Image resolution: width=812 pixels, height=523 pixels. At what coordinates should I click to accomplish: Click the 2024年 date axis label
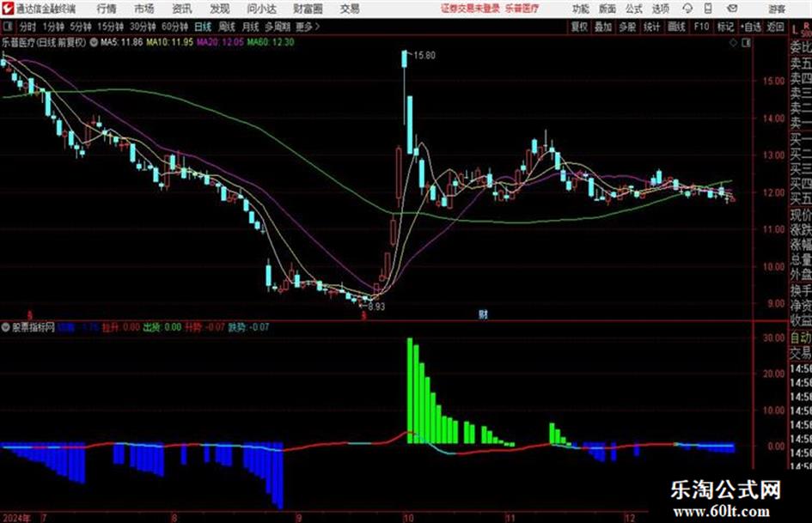(16, 518)
